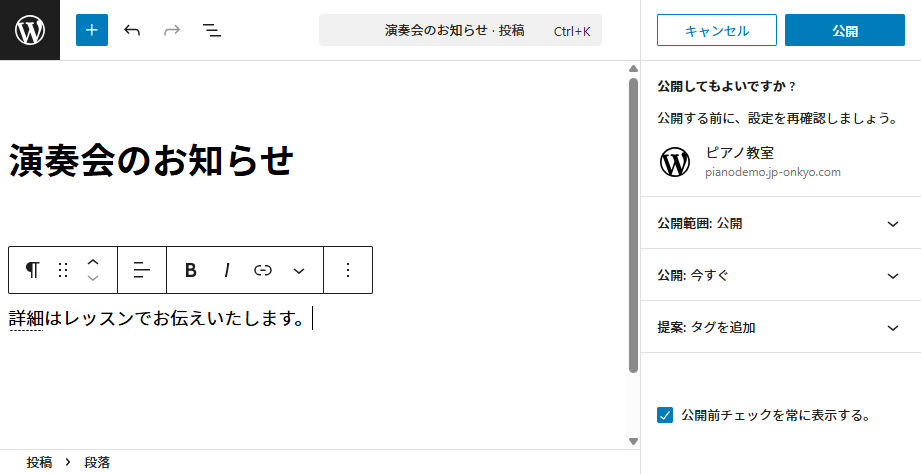Toggle bold formatting

click(x=191, y=270)
